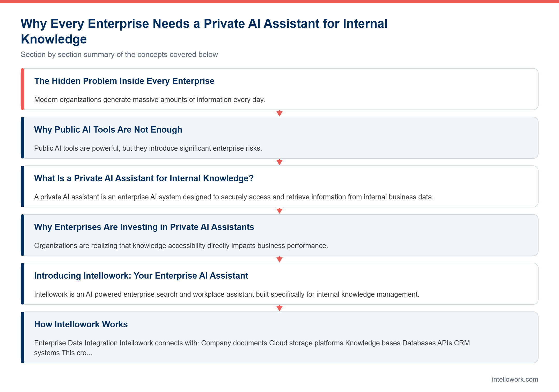
Task: Click the heading 'Why Public AI Tools Are Not Enough'
Action: (108, 130)
